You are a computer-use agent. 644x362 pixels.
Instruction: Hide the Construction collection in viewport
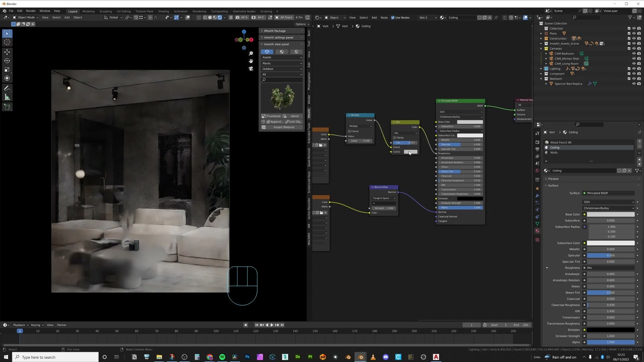tap(634, 39)
